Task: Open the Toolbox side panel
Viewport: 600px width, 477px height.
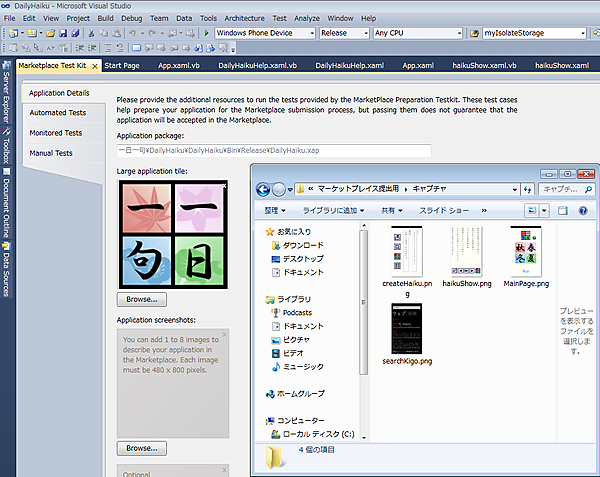Action: [x=6, y=153]
